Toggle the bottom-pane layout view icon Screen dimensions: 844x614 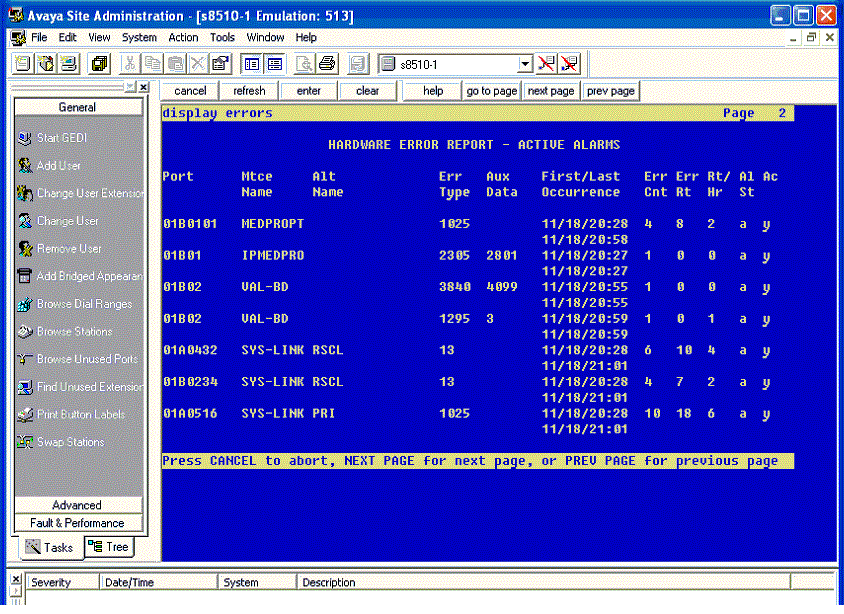tap(275, 64)
